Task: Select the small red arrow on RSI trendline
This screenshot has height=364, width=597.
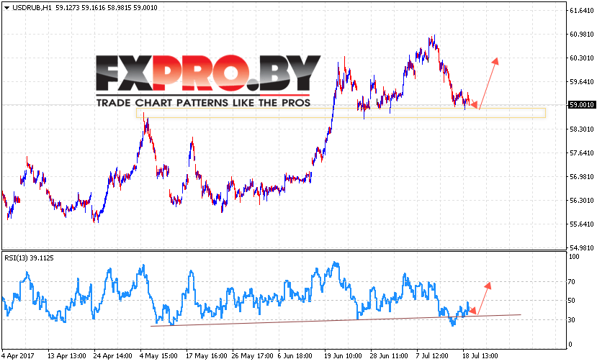Action: click(x=472, y=311)
